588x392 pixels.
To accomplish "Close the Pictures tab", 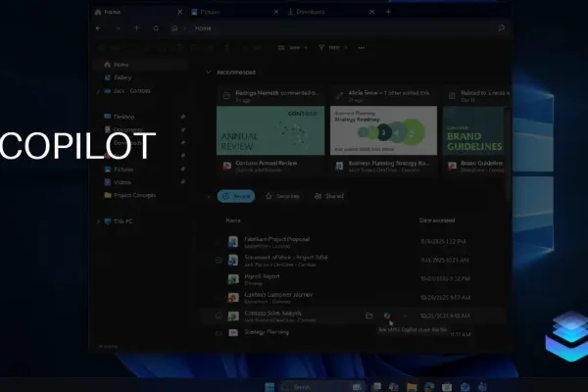I will pyautogui.click(x=276, y=12).
